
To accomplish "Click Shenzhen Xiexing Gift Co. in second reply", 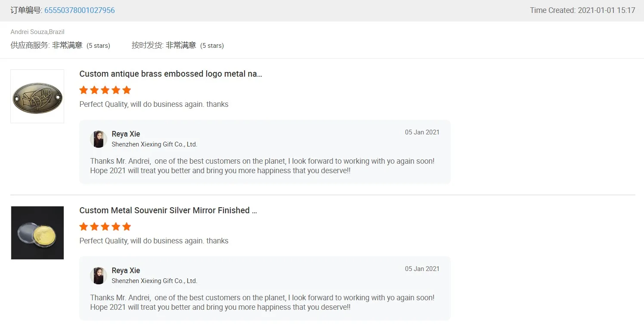I will pyautogui.click(x=154, y=281).
